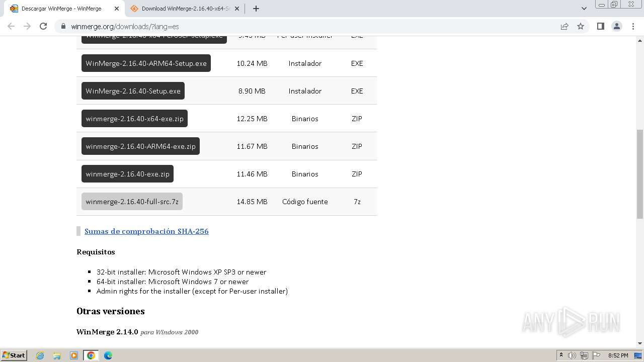Bookmark this page with the star icon
The height and width of the screenshot is (362, 644).
(581, 26)
